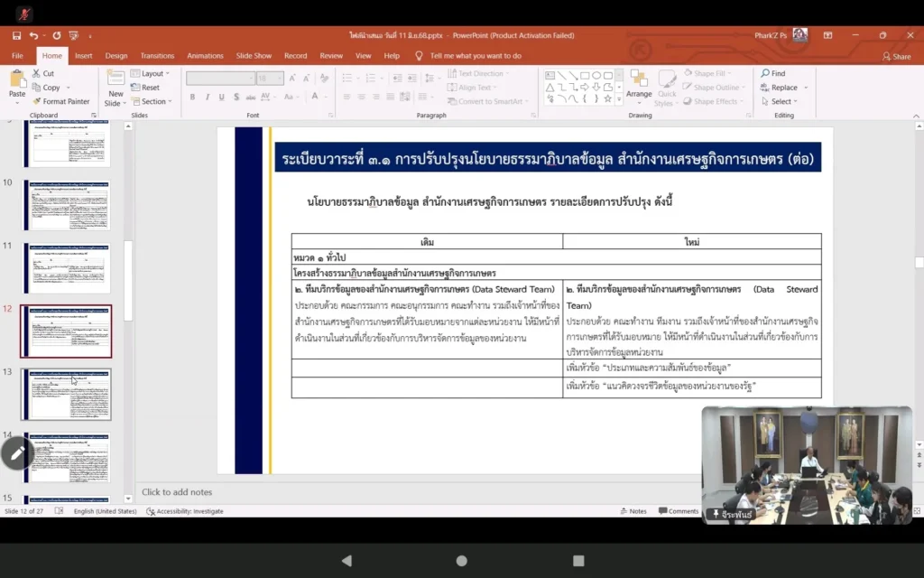Redo the last action
924x578 pixels.
pyautogui.click(x=57, y=35)
